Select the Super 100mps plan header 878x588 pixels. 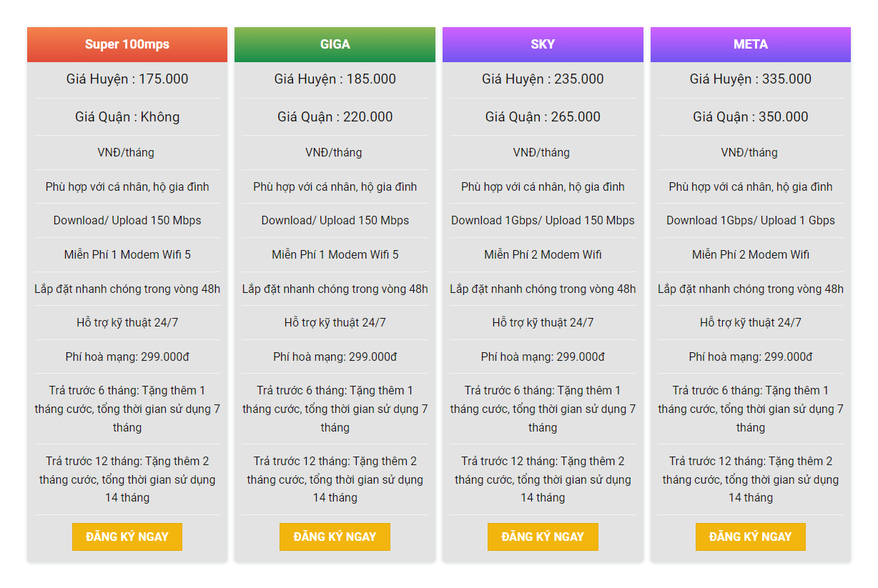[127, 44]
